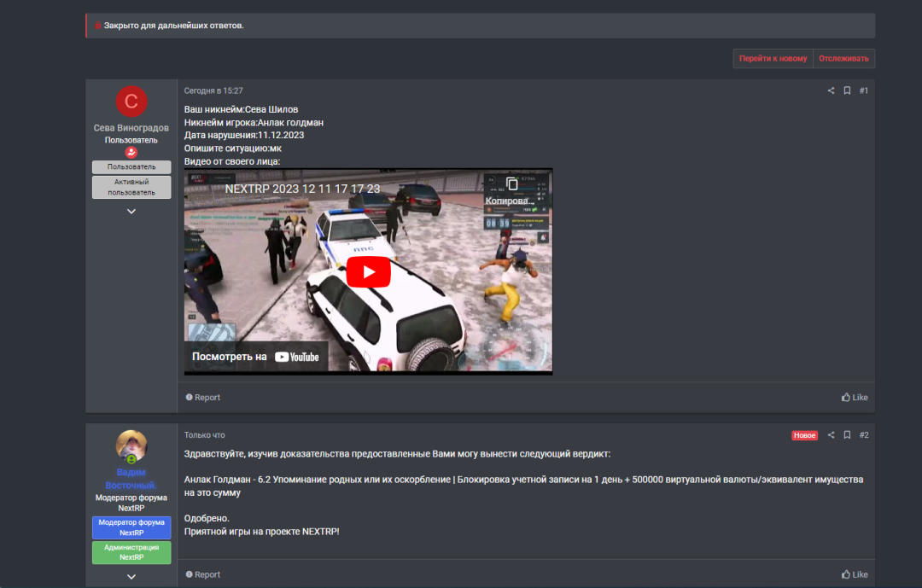Click grey Пользователь badge
922x588 pixels.
(131, 167)
